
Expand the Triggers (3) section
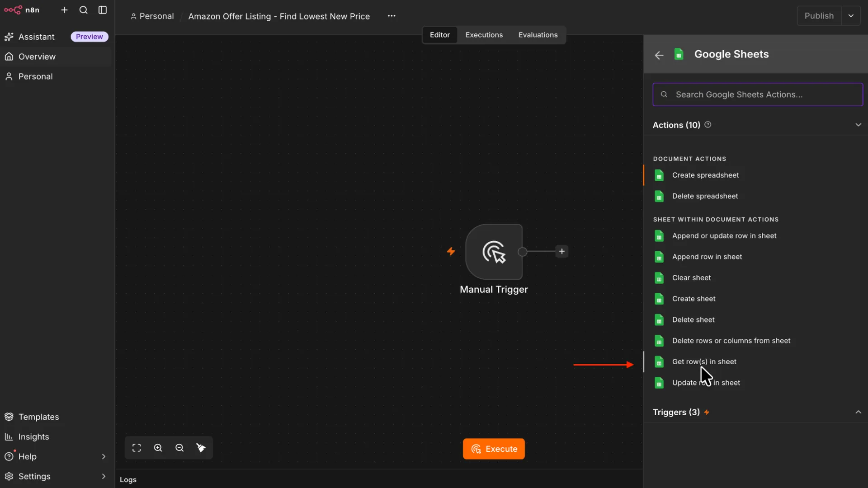pyautogui.click(x=858, y=412)
